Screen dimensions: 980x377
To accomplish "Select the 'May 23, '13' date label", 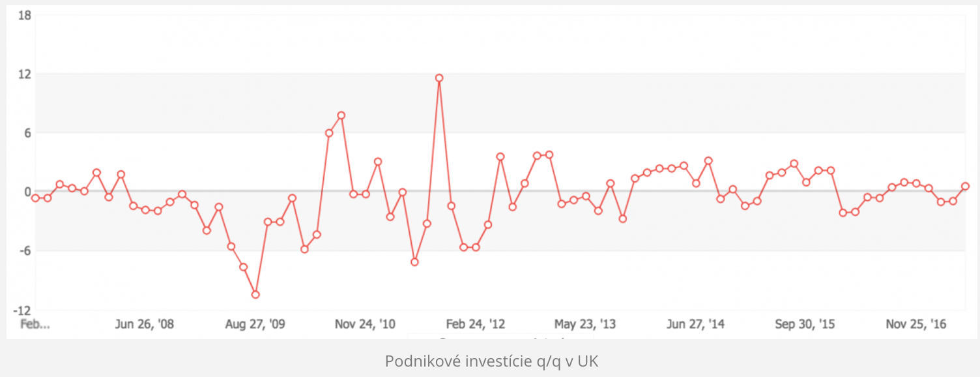I will point(584,324).
